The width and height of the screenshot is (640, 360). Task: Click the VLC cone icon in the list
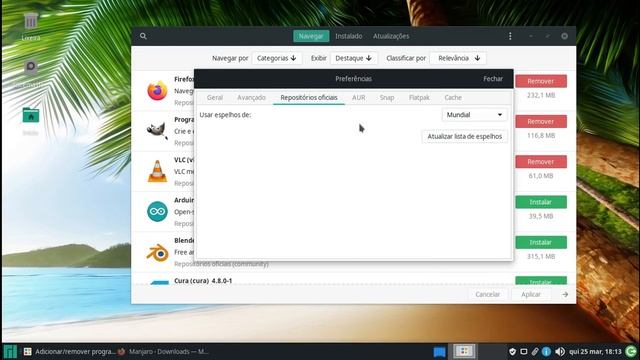(157, 171)
